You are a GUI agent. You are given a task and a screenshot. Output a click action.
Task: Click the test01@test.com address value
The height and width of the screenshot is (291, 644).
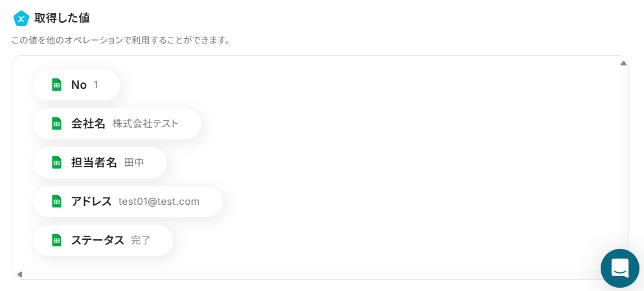[159, 202]
